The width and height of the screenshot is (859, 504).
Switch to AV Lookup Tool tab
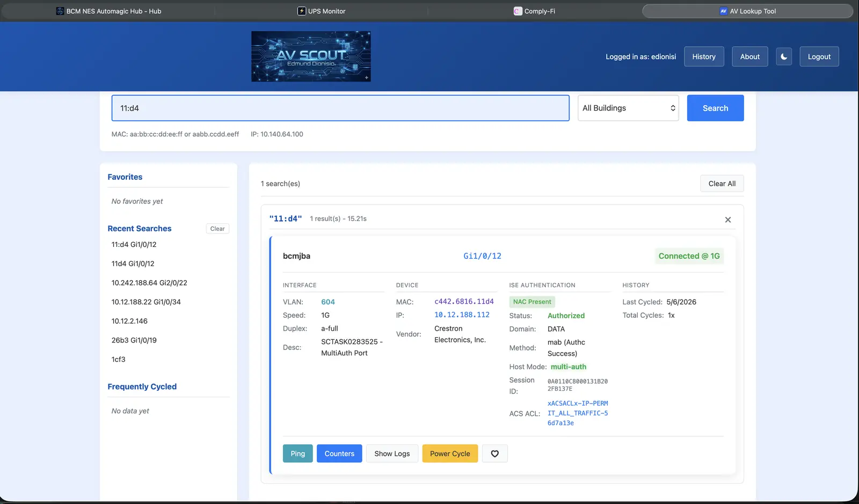(x=747, y=11)
